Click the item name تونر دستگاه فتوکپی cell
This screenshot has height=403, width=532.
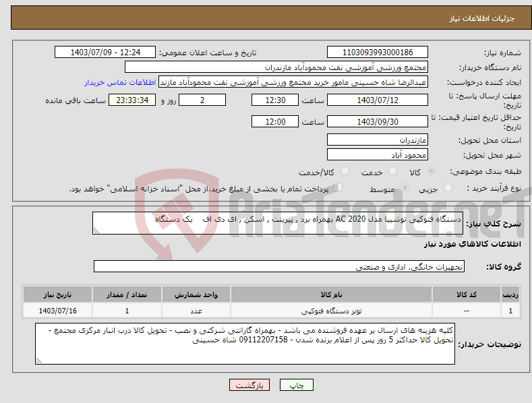pyautogui.click(x=331, y=311)
